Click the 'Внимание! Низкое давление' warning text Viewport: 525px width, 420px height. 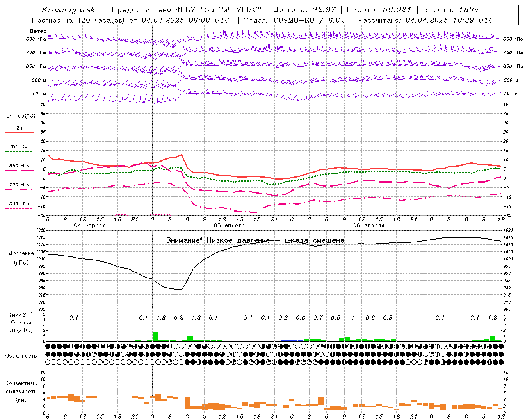(x=218, y=240)
